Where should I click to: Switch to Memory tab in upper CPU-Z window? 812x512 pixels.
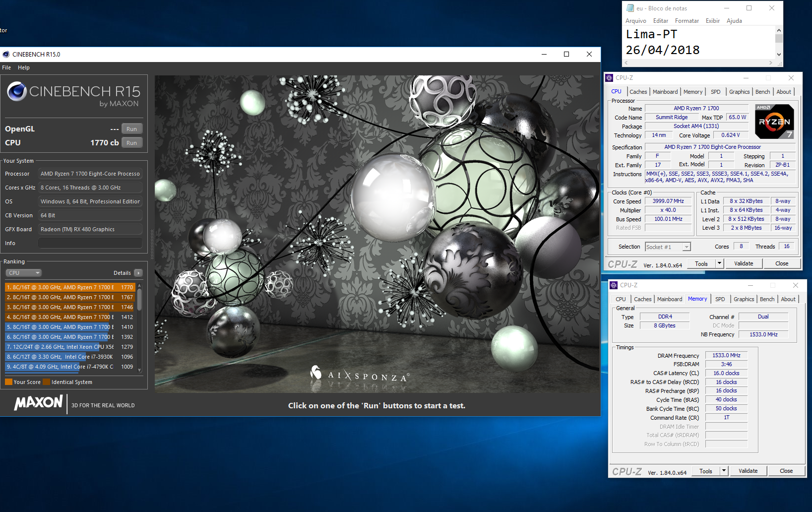pyautogui.click(x=693, y=92)
